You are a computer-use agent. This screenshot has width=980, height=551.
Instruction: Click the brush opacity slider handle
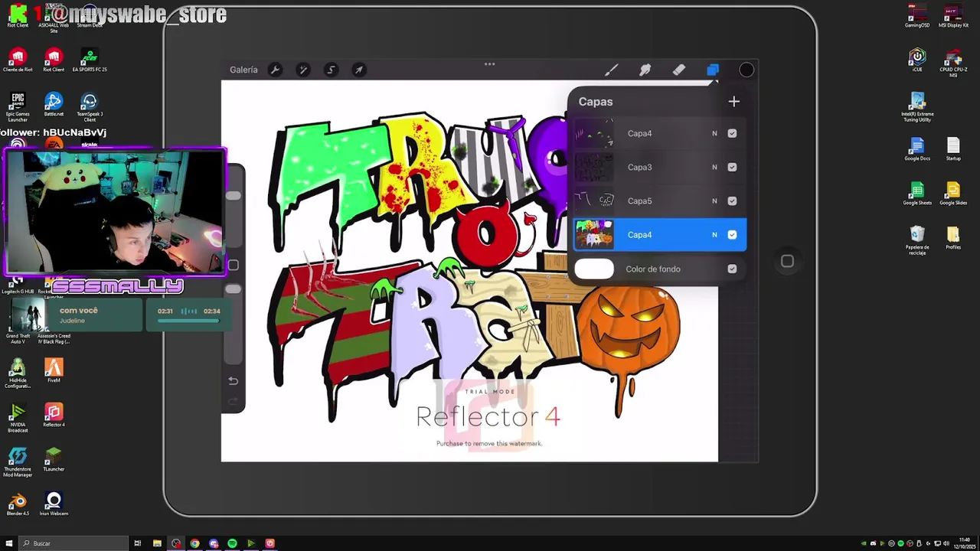(234, 289)
